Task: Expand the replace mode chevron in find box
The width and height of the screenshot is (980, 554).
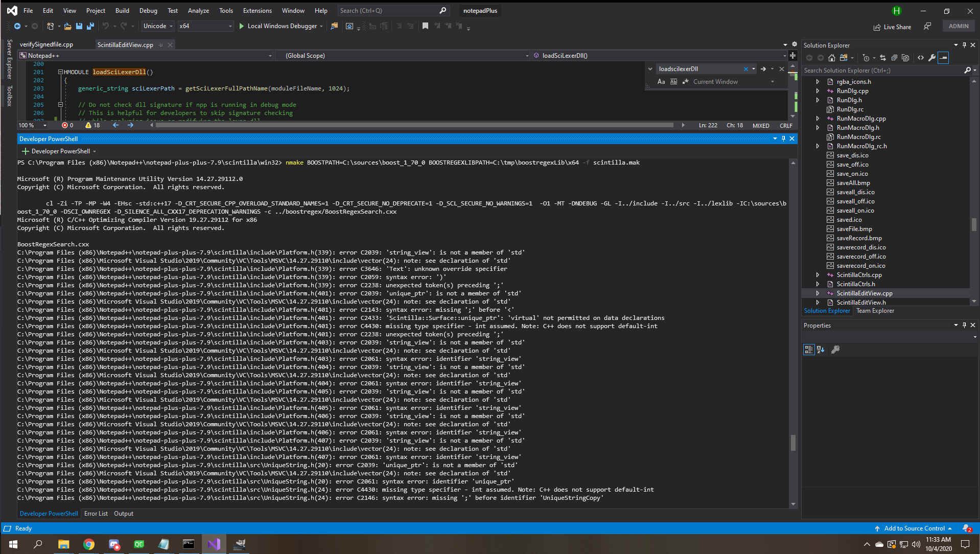Action: coord(650,69)
